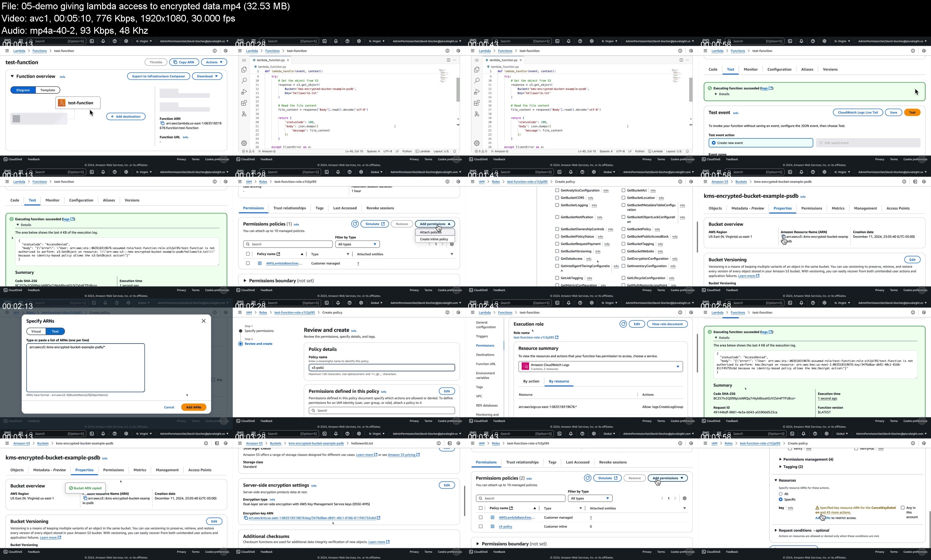
Task: Click the ARN text area in Specify ARNs
Action: [x=85, y=368]
